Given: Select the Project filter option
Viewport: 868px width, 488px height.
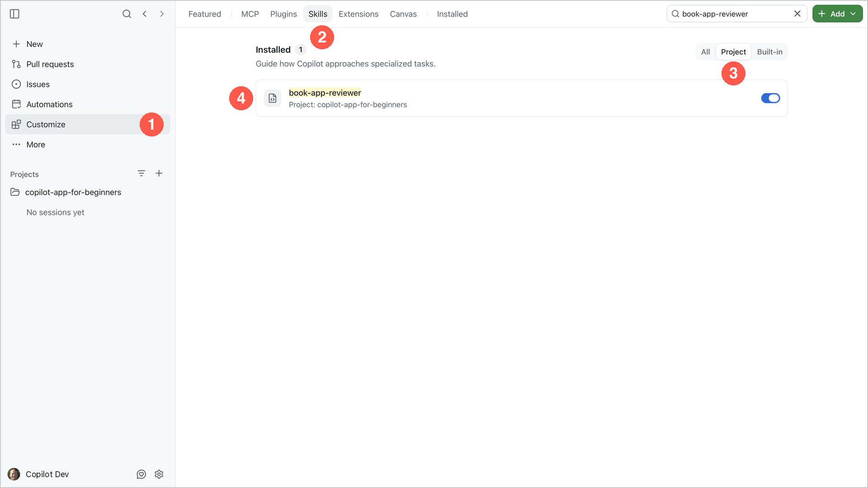Looking at the screenshot, I should point(733,52).
